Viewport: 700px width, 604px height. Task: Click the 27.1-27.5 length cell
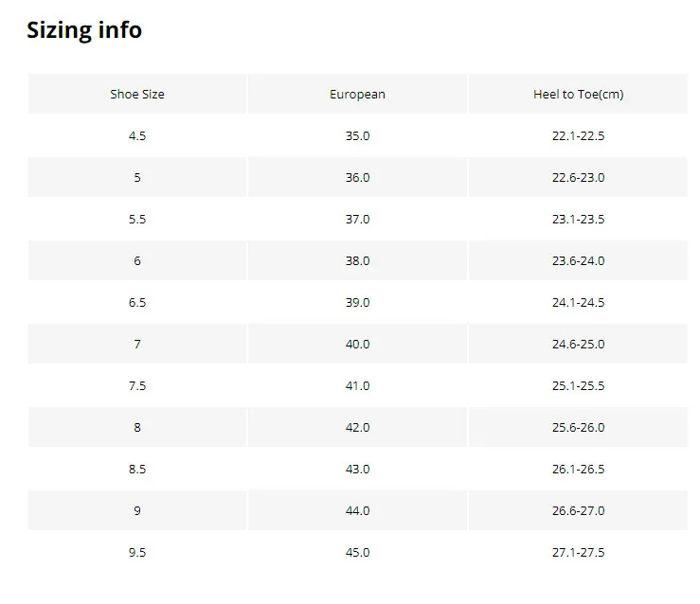click(x=578, y=553)
